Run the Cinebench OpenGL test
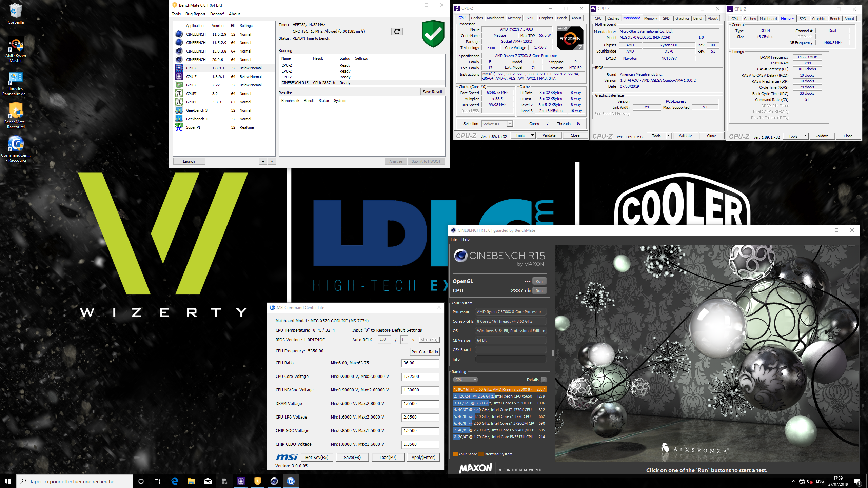Screen dimensions: 868x488 pyautogui.click(x=539, y=281)
